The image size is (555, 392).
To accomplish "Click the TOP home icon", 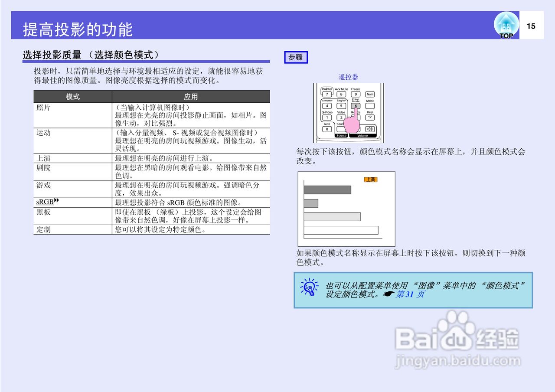I will pos(505,24).
